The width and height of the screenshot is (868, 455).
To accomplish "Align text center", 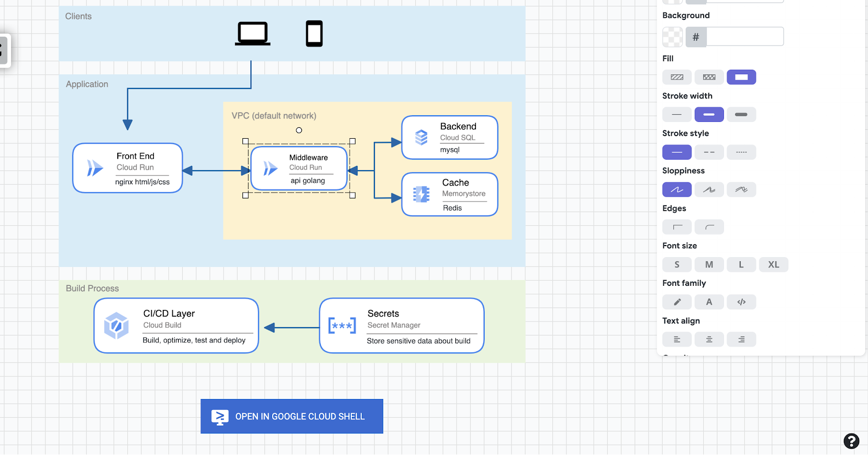I will point(709,339).
